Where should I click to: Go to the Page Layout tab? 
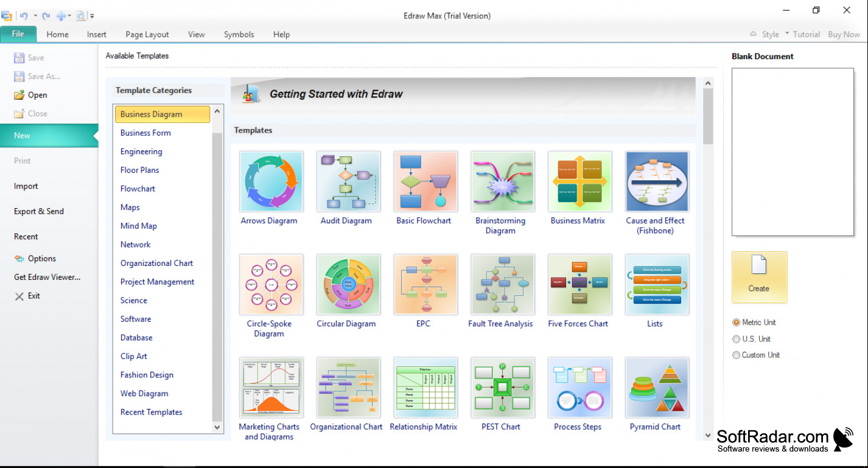click(147, 34)
